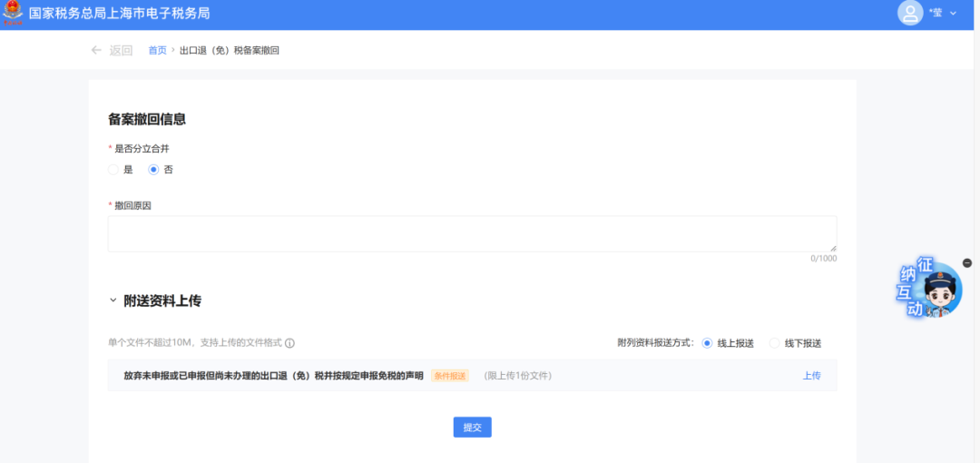This screenshot has height=463, width=980.
Task: Click the user avatar icon
Action: 909,13
